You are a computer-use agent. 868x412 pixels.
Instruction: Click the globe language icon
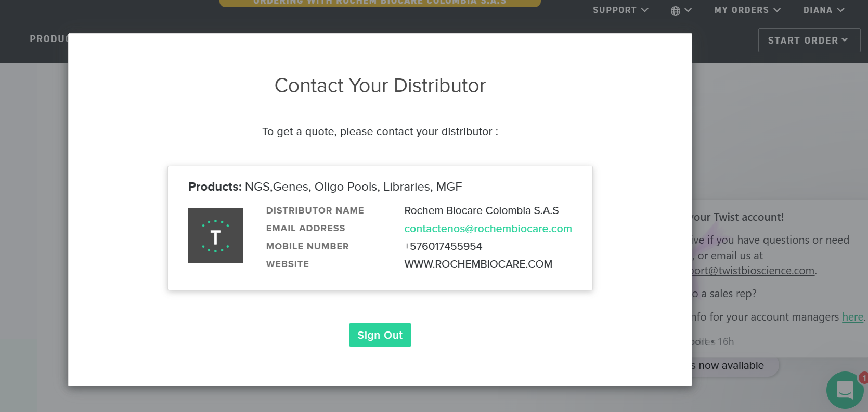click(x=675, y=11)
